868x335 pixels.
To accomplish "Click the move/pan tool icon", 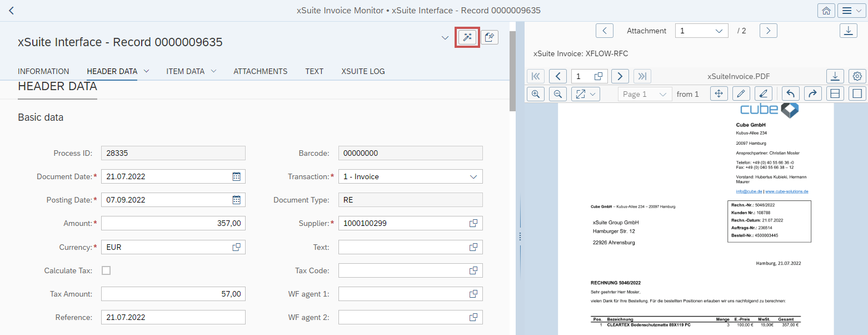I will (x=719, y=93).
